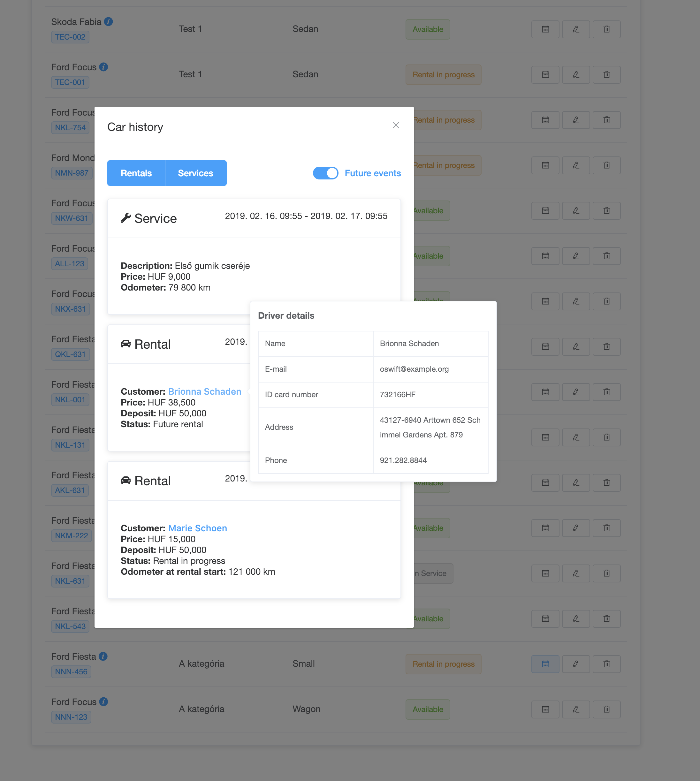Click Description Első gumik cseréje line
This screenshot has height=781, width=700.
pos(186,266)
